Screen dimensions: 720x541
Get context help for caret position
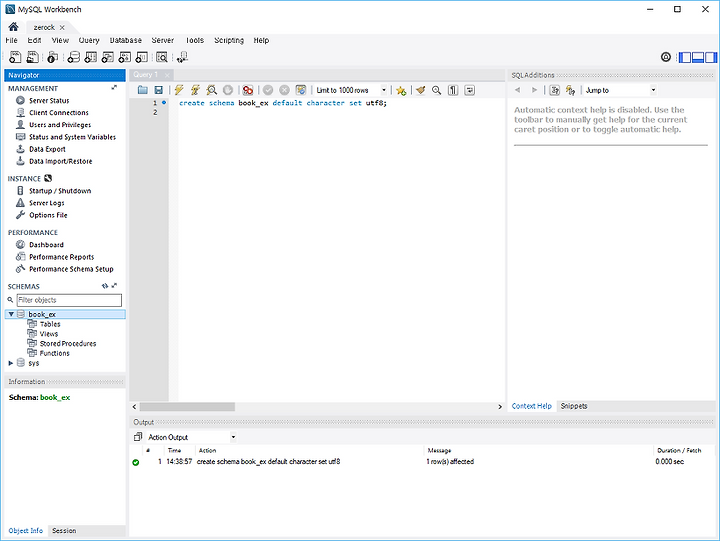555,90
